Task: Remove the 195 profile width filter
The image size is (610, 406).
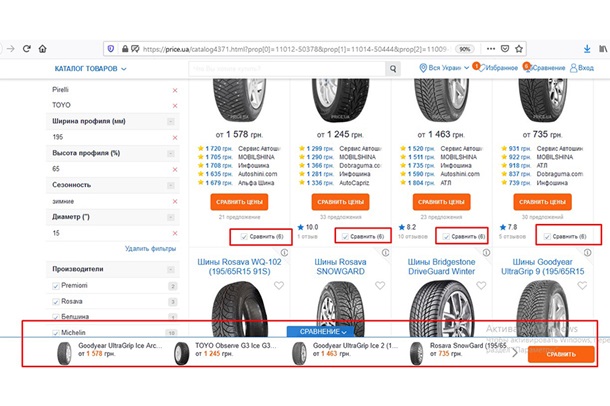Action: tap(175, 137)
